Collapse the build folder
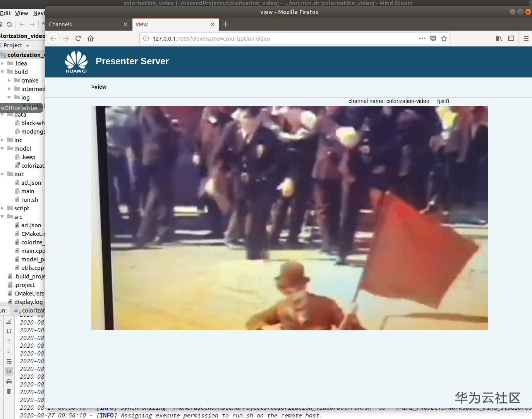The height and width of the screenshot is (419, 532). coord(2,72)
